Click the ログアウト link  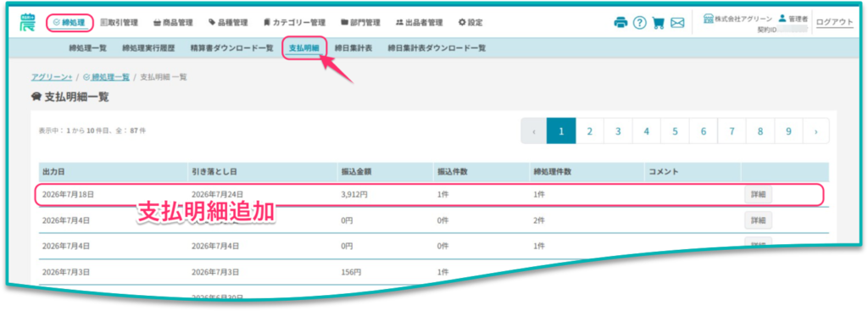tap(835, 22)
